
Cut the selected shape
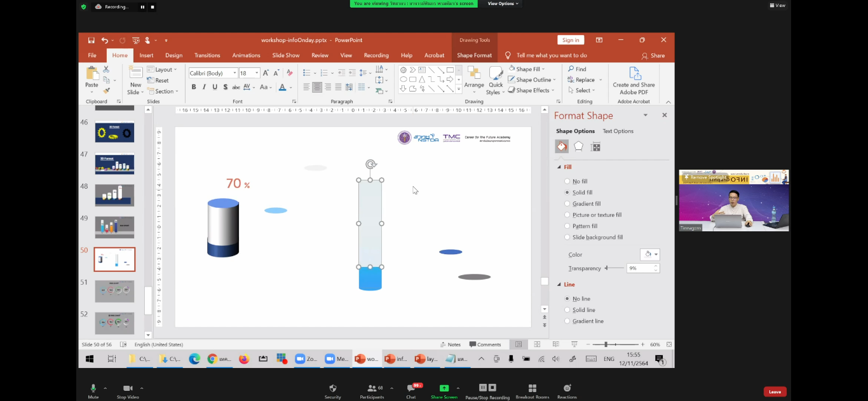[x=106, y=69]
